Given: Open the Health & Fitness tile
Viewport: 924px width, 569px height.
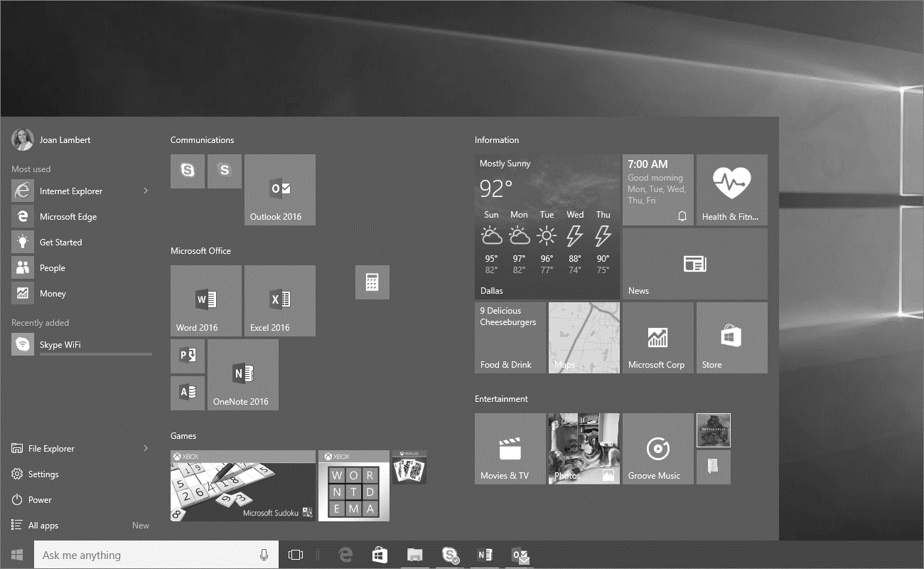Looking at the screenshot, I should 732,190.
